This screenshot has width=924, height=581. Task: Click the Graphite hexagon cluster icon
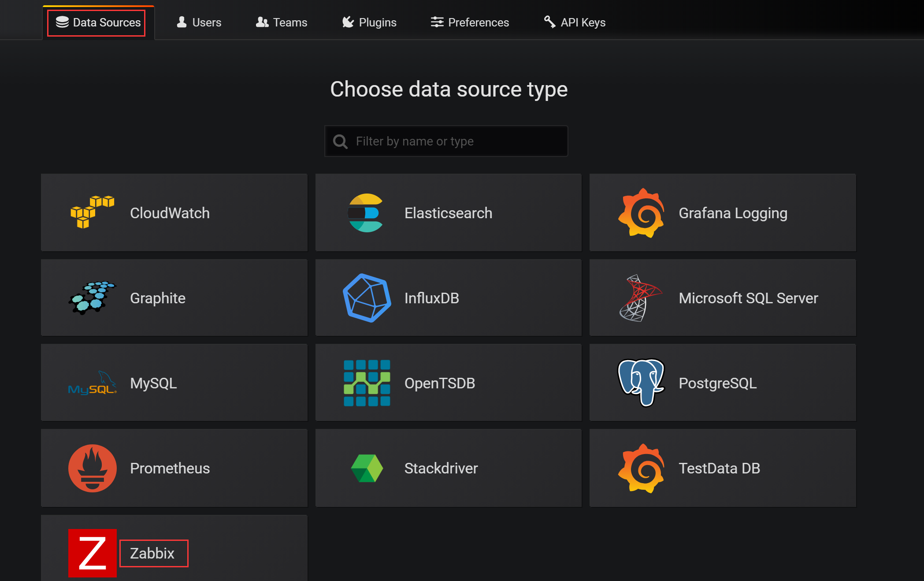92,298
